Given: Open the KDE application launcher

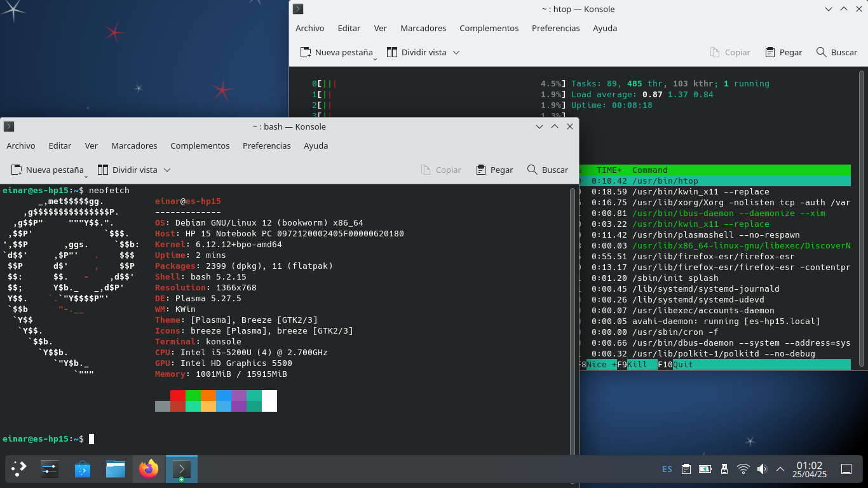Looking at the screenshot, I should click(19, 470).
